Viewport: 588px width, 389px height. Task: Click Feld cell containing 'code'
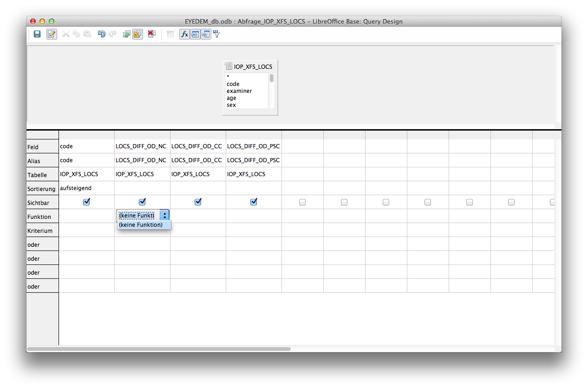click(x=86, y=146)
